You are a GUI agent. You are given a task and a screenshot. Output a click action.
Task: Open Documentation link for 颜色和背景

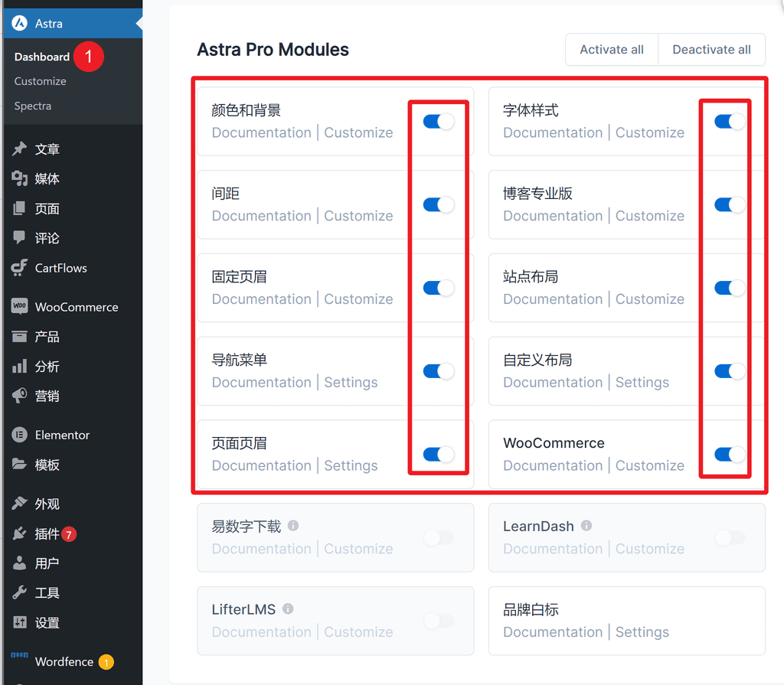click(x=262, y=132)
